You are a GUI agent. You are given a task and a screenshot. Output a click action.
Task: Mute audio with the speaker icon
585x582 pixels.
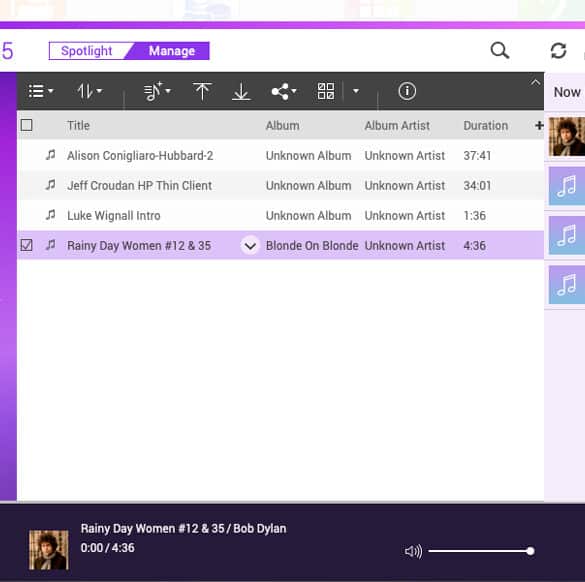tap(413, 551)
